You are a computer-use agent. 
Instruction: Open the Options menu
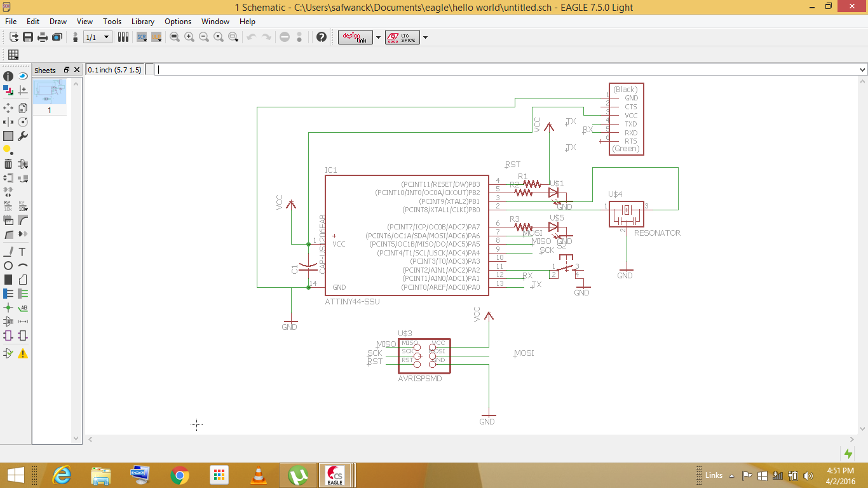point(178,21)
